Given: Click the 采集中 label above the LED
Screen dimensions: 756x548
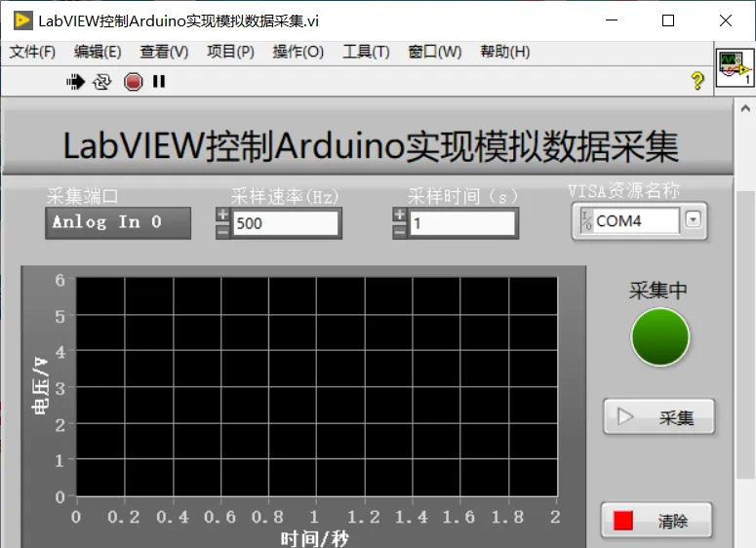Looking at the screenshot, I should click(657, 291).
